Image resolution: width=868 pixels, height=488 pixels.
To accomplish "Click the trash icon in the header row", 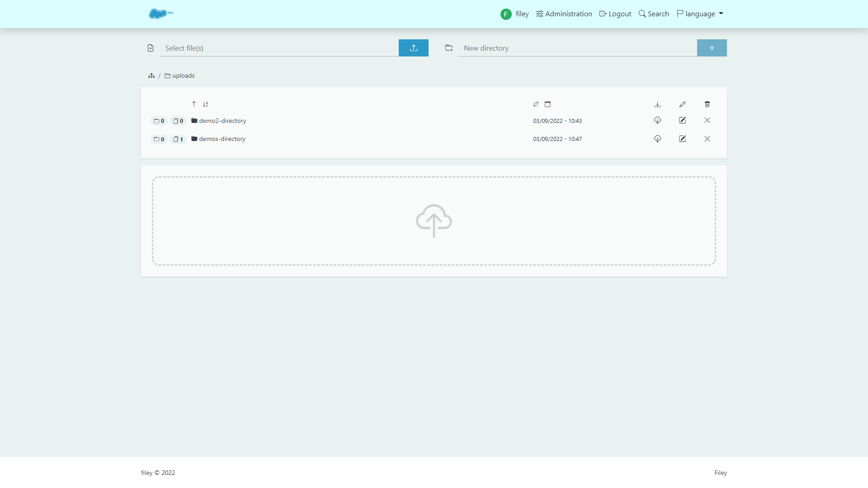I will click(707, 104).
